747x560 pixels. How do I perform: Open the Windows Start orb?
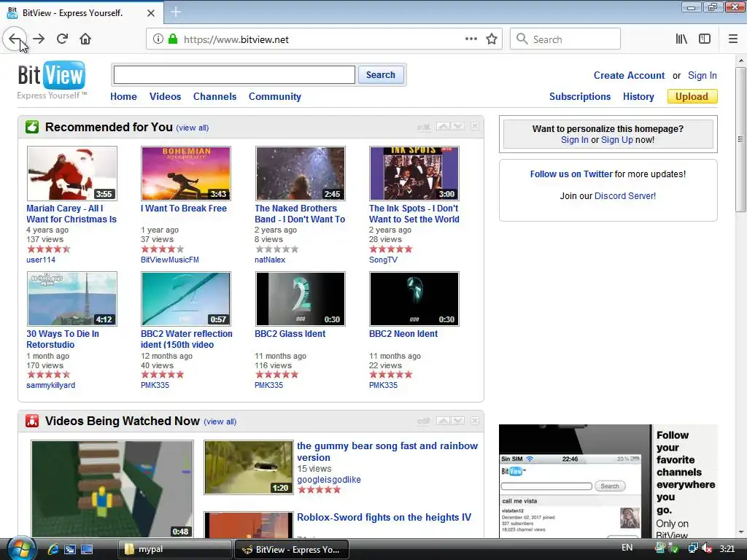tap(20, 548)
